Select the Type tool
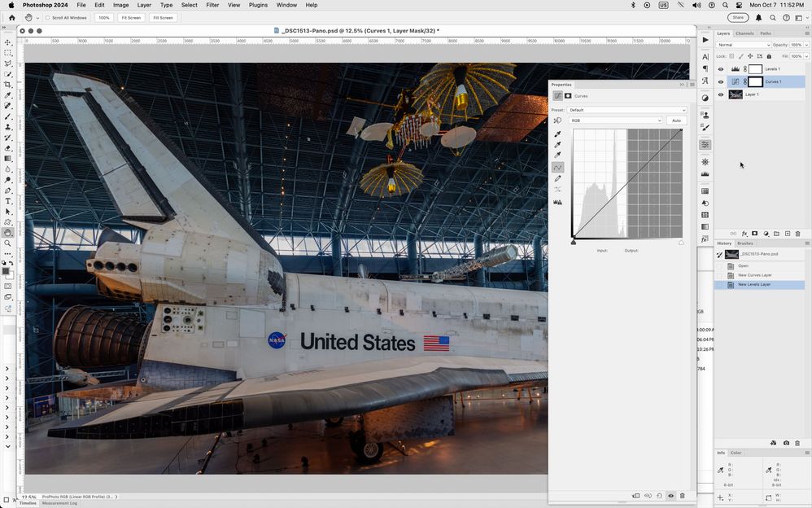The height and width of the screenshot is (508, 812). pos(8,201)
